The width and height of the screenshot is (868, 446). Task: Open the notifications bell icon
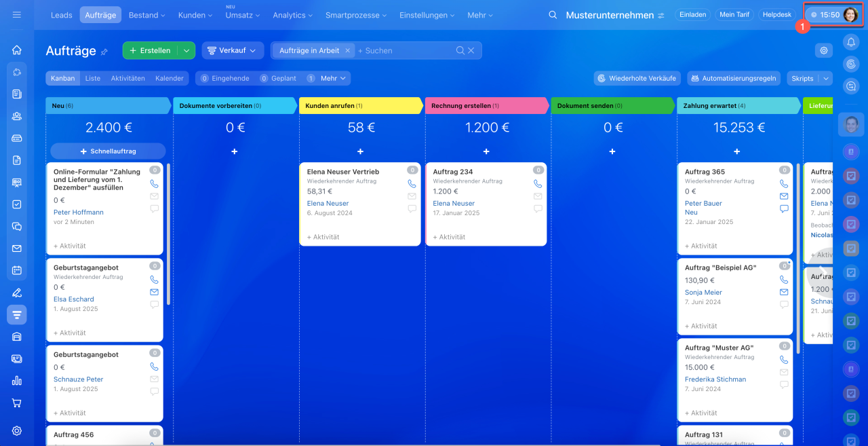pyautogui.click(x=851, y=42)
